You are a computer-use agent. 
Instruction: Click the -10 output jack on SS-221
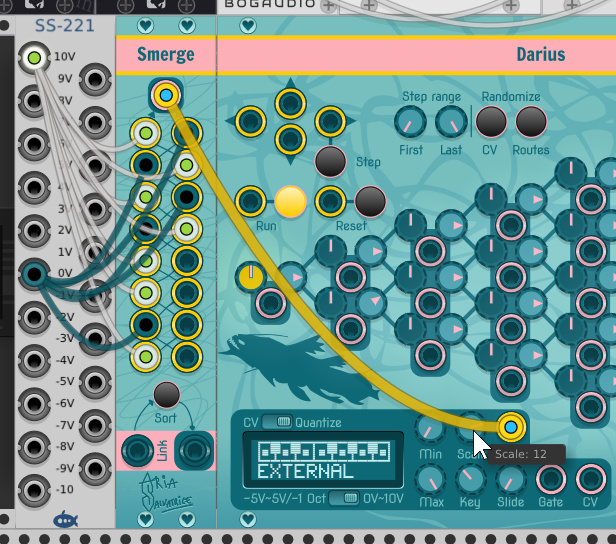[35, 490]
